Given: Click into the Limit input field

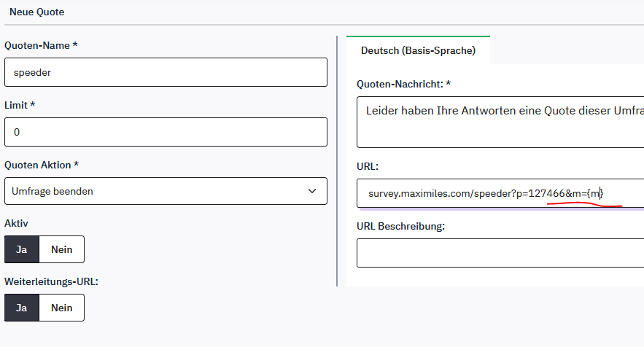Looking at the screenshot, I should pyautogui.click(x=166, y=132).
